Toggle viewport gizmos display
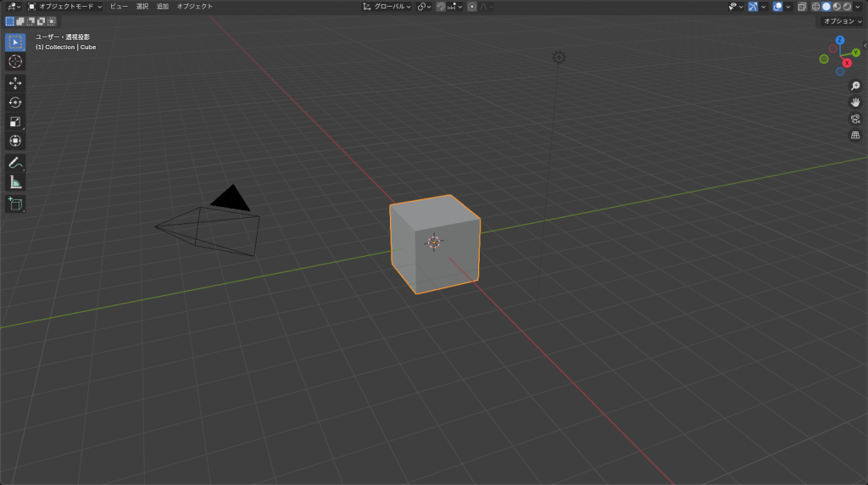The height and width of the screenshot is (485, 868). click(x=753, y=7)
